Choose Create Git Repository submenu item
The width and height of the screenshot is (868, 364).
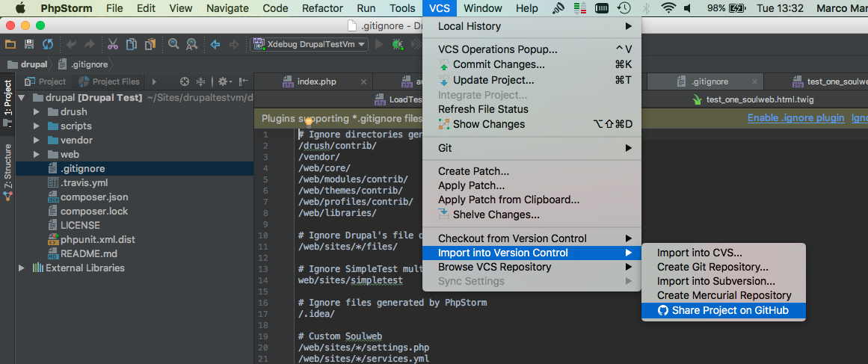(x=723, y=268)
